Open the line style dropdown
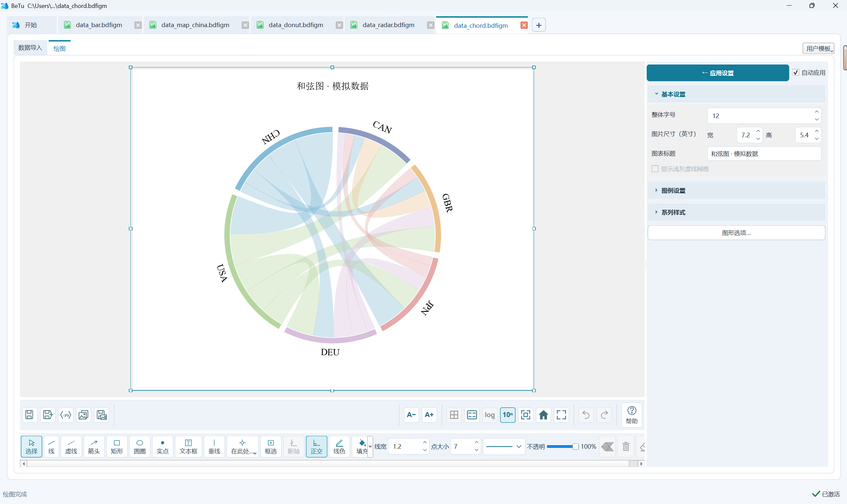 pos(504,446)
